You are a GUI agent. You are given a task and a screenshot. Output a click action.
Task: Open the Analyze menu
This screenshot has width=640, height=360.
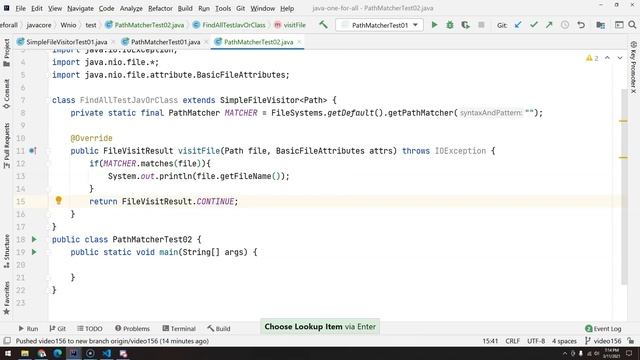[131, 8]
